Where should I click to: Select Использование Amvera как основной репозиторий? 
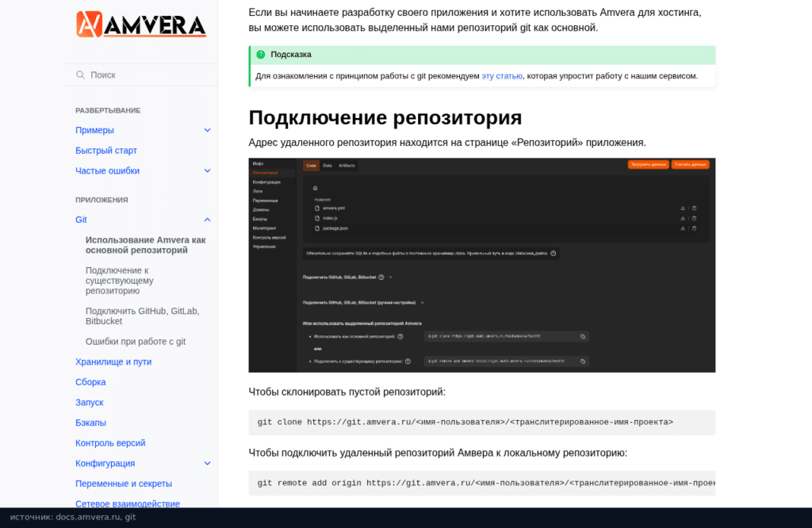click(x=146, y=245)
